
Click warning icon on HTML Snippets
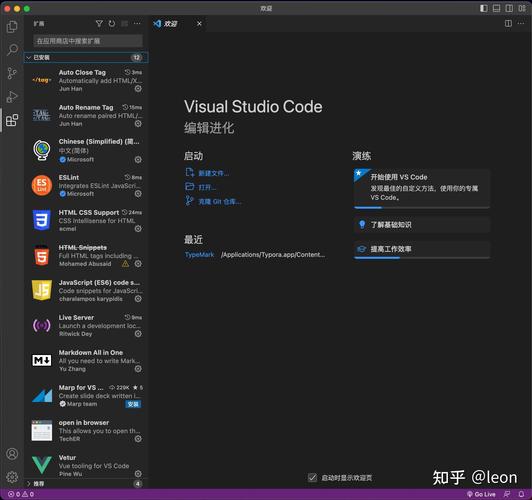(126, 264)
